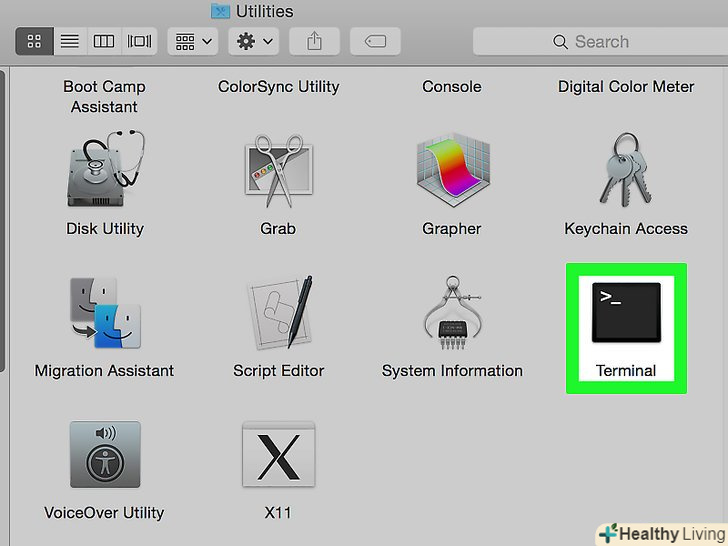
Task: Open the Keychain Access keys icon
Action: (x=626, y=170)
